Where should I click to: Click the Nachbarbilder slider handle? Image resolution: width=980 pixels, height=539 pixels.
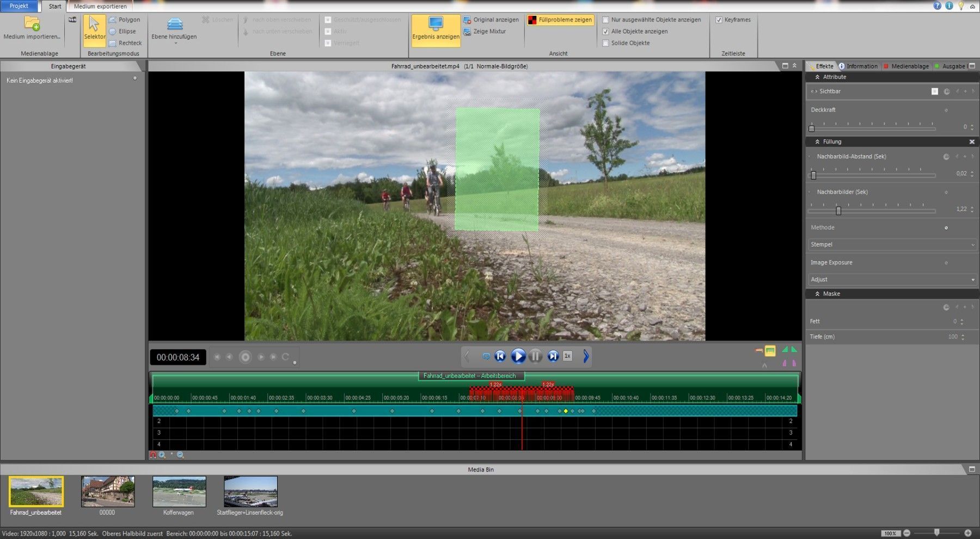click(838, 211)
